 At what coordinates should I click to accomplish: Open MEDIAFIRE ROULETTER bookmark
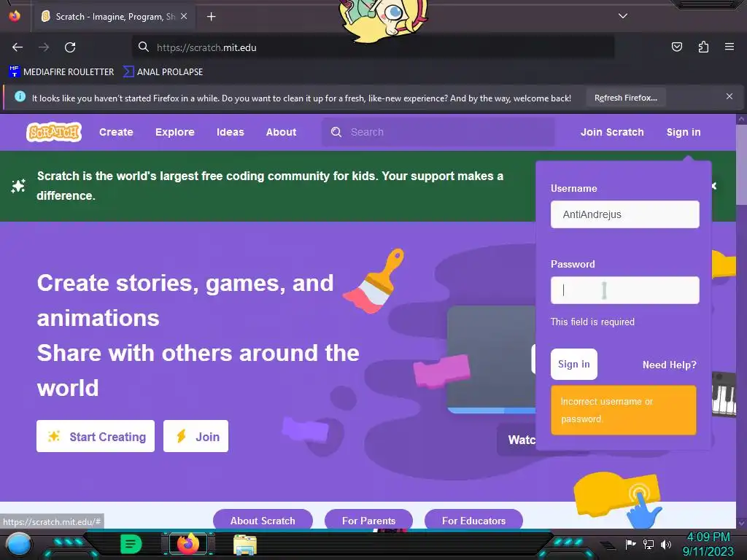[x=61, y=72]
